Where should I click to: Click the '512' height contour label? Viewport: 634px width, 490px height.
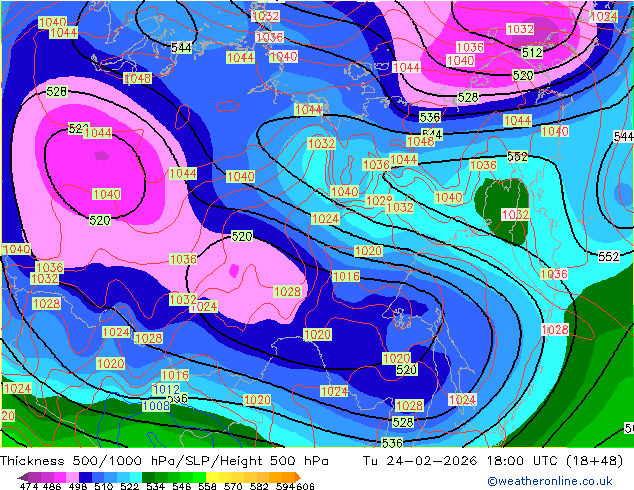[x=532, y=53]
